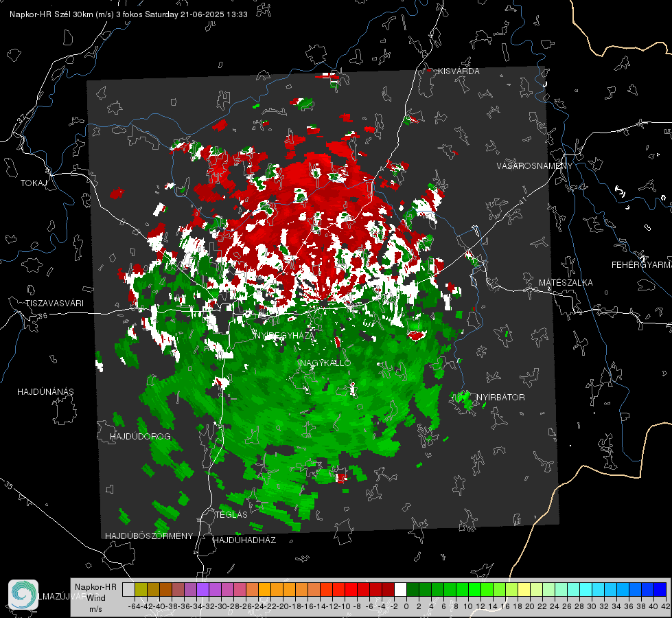The width and height of the screenshot is (672, 618).
Task: Click the Napkor-HR Wind m/s legend title
Action: click(95, 598)
